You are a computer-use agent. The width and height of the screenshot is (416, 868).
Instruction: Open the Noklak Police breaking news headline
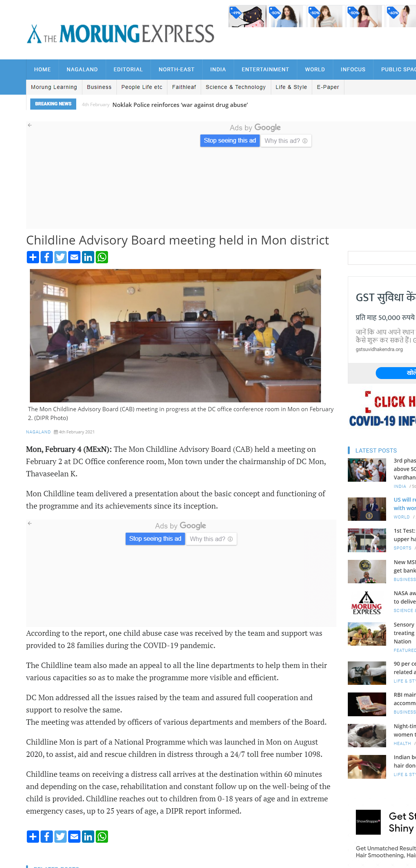click(x=180, y=105)
